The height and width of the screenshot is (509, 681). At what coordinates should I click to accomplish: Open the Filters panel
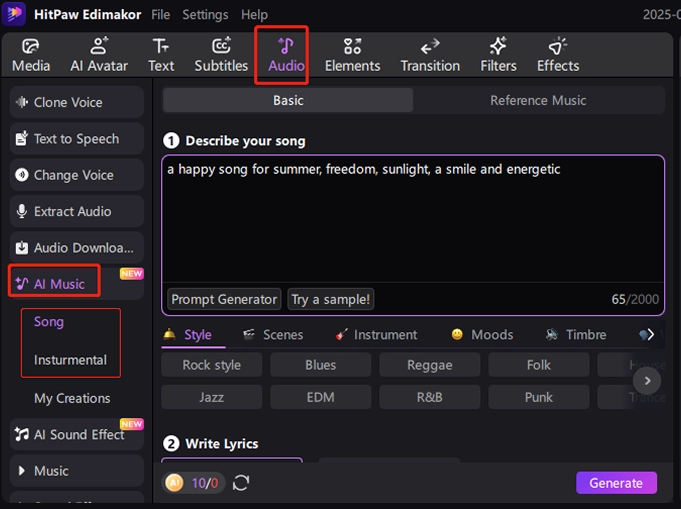tap(498, 55)
